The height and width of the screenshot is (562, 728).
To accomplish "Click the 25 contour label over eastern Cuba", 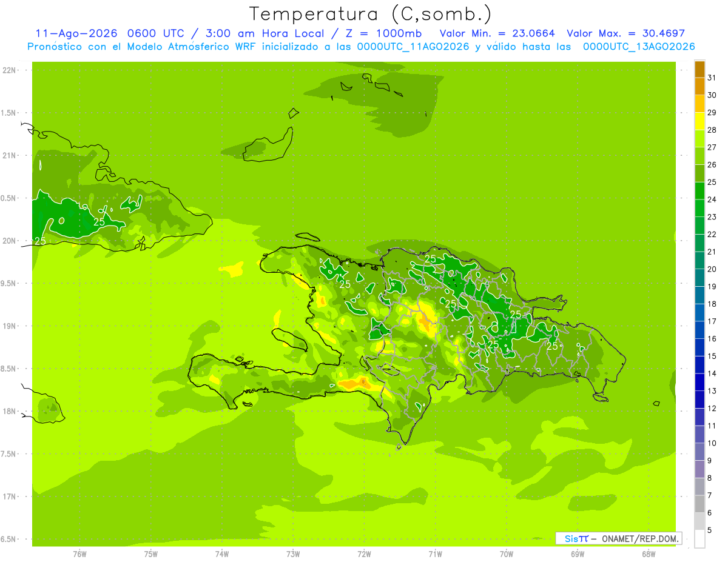I will coord(99,222).
